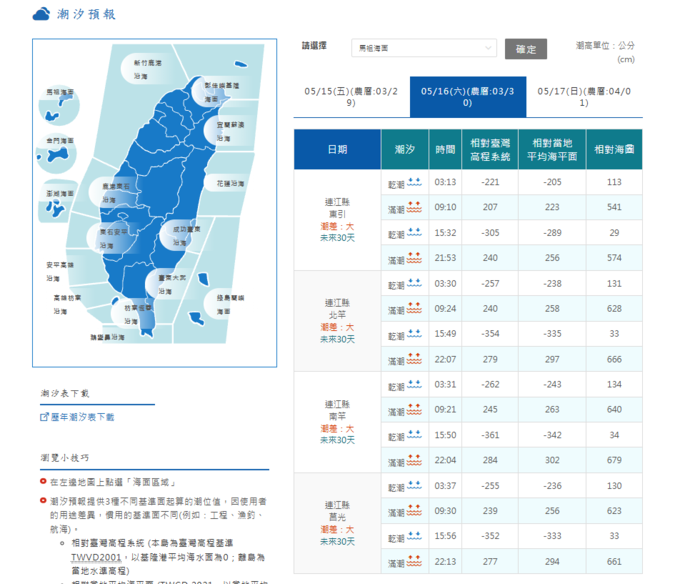
Task: Select 馬祖海面 islands on the map
Action: pos(59,105)
